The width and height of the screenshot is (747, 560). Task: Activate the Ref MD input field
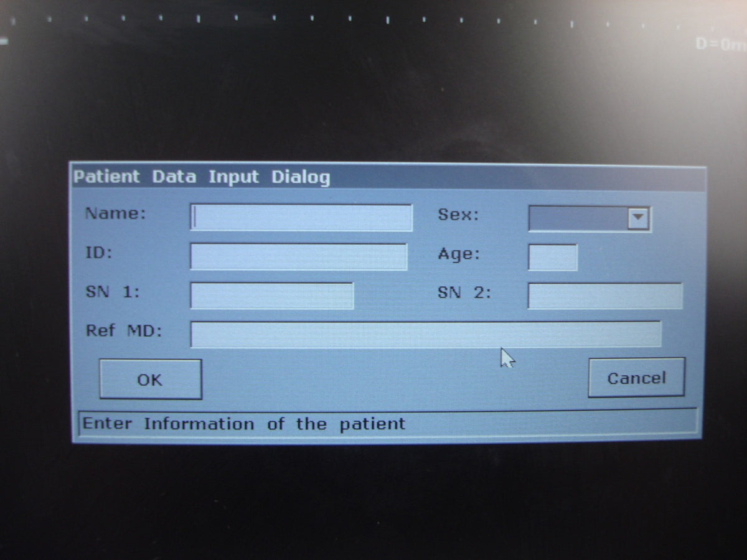point(426,334)
